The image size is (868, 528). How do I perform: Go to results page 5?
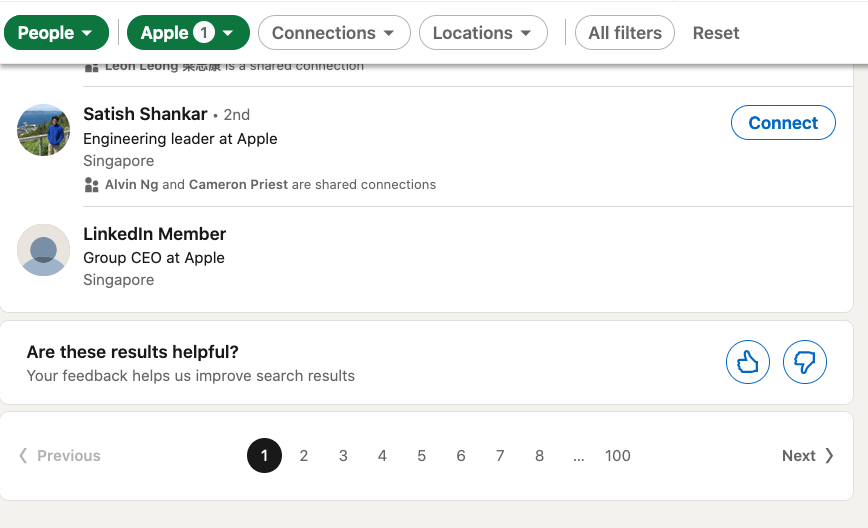pos(421,455)
